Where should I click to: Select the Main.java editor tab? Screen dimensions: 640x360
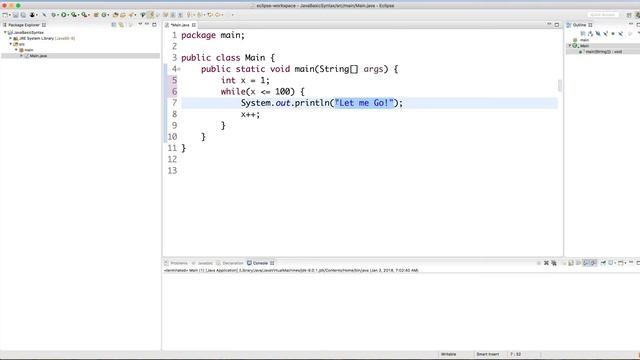point(180,25)
